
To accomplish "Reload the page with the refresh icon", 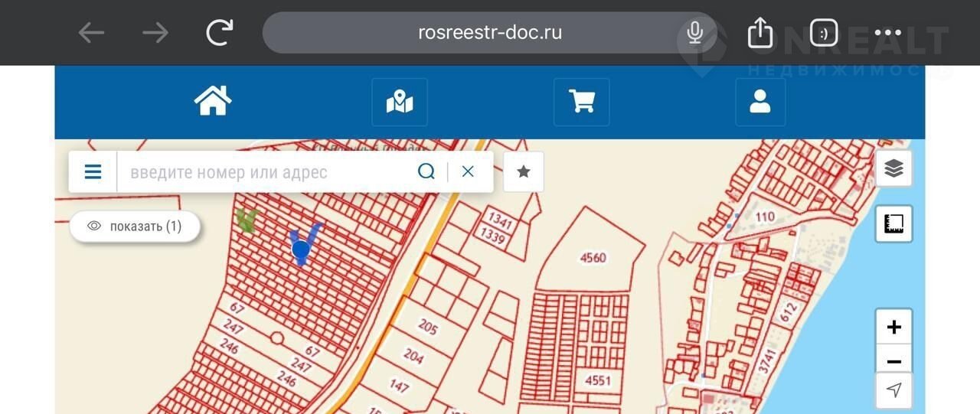I will pos(220,33).
